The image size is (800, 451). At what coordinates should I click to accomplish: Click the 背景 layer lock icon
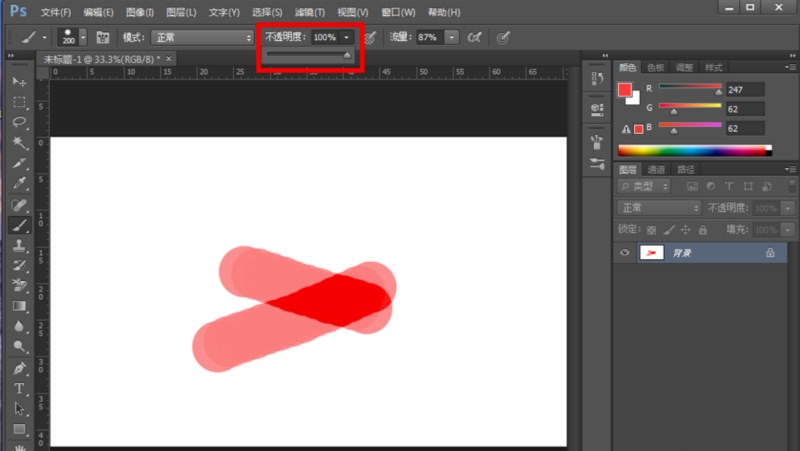(x=770, y=254)
